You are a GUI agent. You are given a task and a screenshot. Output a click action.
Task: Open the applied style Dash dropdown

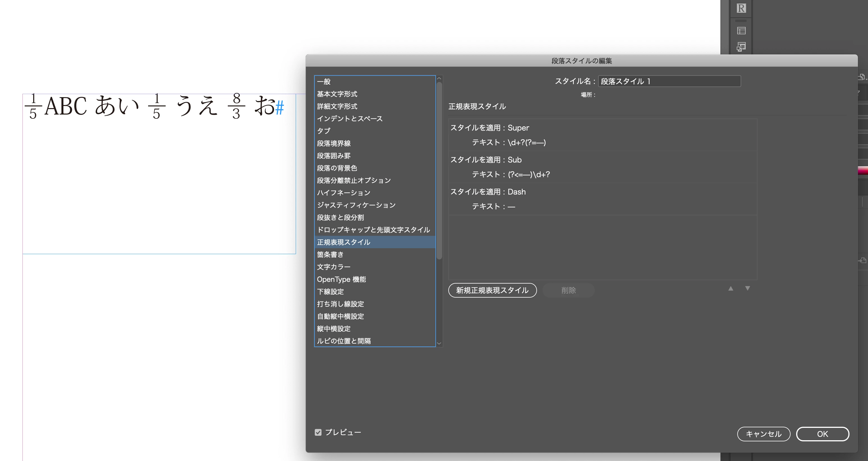pos(516,192)
